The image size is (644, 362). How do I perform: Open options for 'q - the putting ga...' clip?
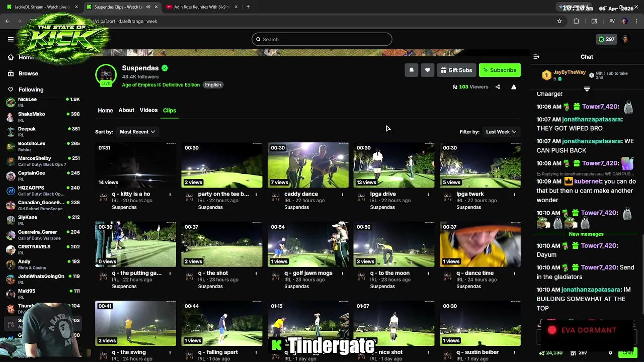[x=170, y=274]
